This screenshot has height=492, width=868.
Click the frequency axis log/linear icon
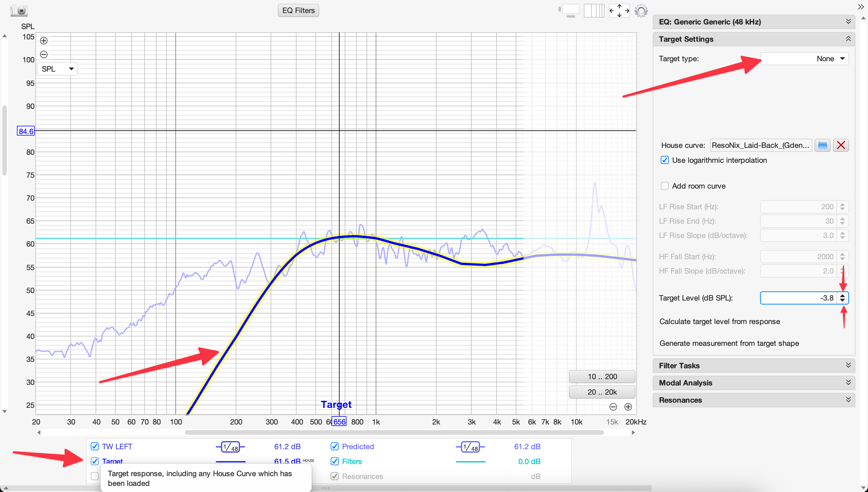(594, 10)
